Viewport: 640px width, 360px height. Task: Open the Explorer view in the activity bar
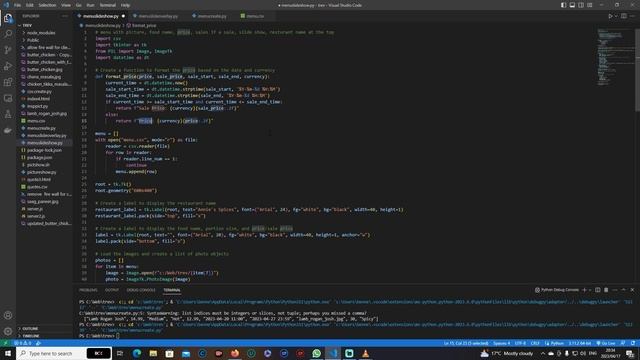tap(8, 18)
